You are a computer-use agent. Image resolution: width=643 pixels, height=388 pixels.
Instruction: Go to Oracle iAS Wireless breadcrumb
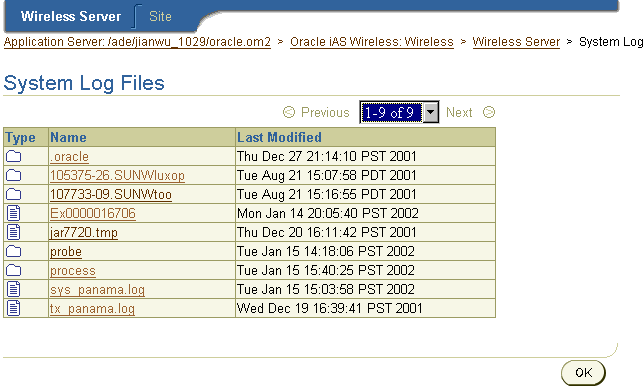372,42
